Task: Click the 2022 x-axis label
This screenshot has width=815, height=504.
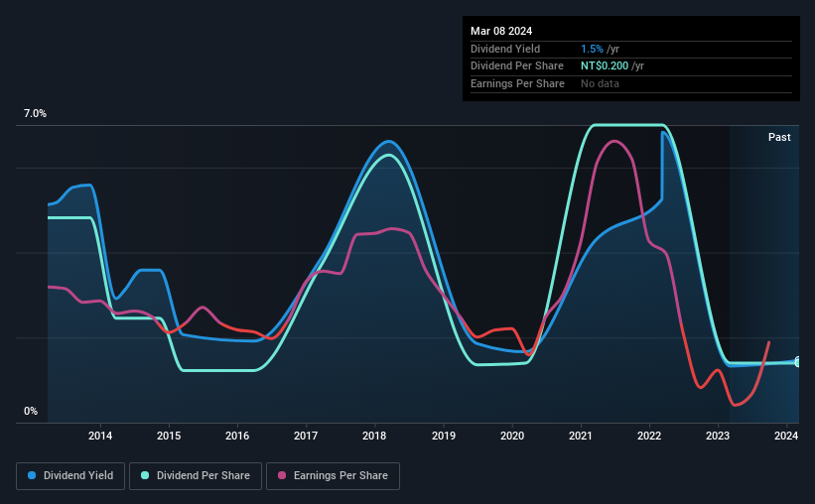Action: [x=649, y=436]
